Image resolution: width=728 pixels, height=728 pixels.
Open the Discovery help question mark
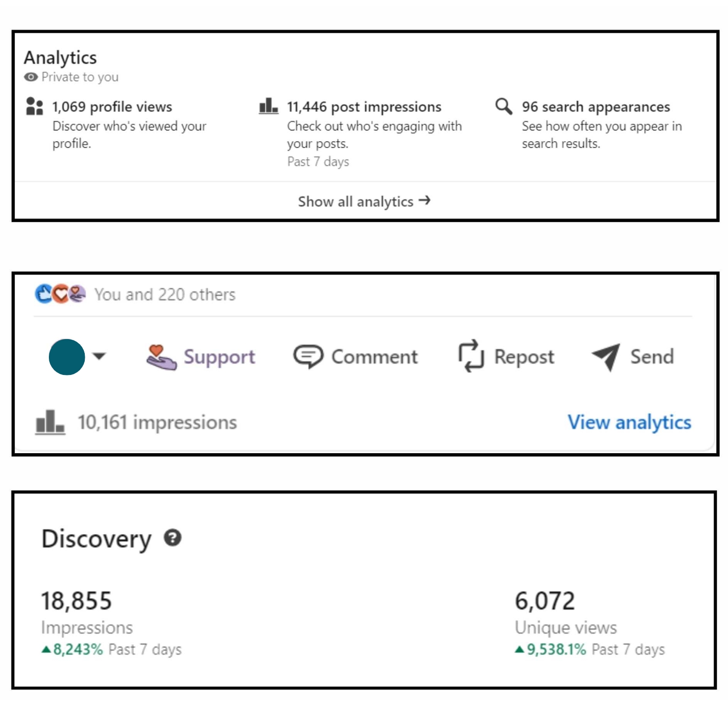173,539
